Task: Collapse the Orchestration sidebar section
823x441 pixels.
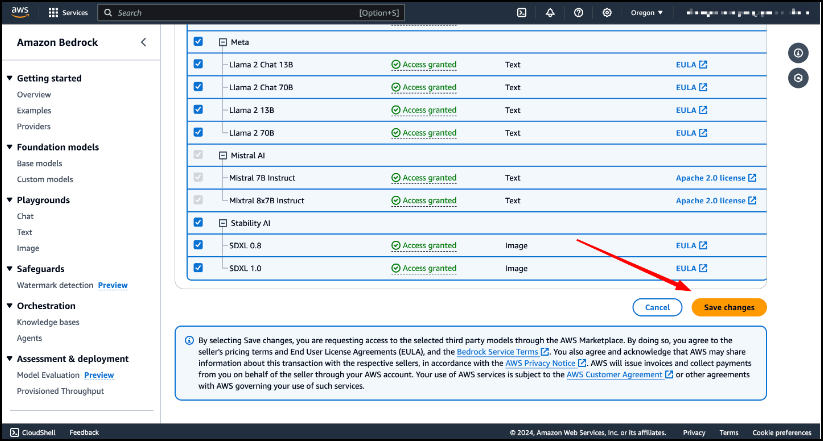Action: pyautogui.click(x=9, y=306)
